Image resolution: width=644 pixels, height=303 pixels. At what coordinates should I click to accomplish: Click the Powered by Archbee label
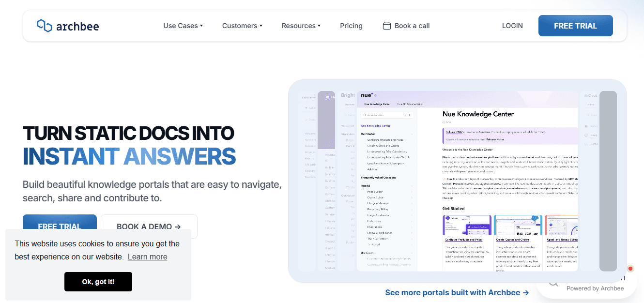point(595,288)
